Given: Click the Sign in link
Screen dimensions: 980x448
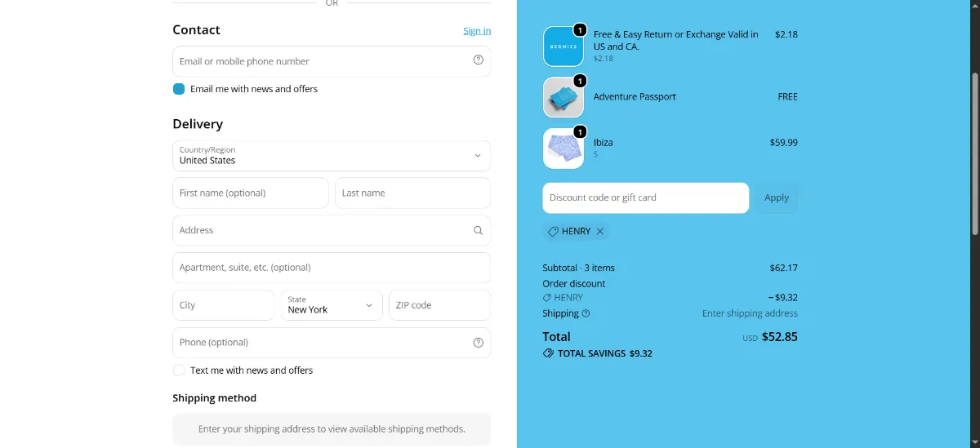Looking at the screenshot, I should 477,31.
